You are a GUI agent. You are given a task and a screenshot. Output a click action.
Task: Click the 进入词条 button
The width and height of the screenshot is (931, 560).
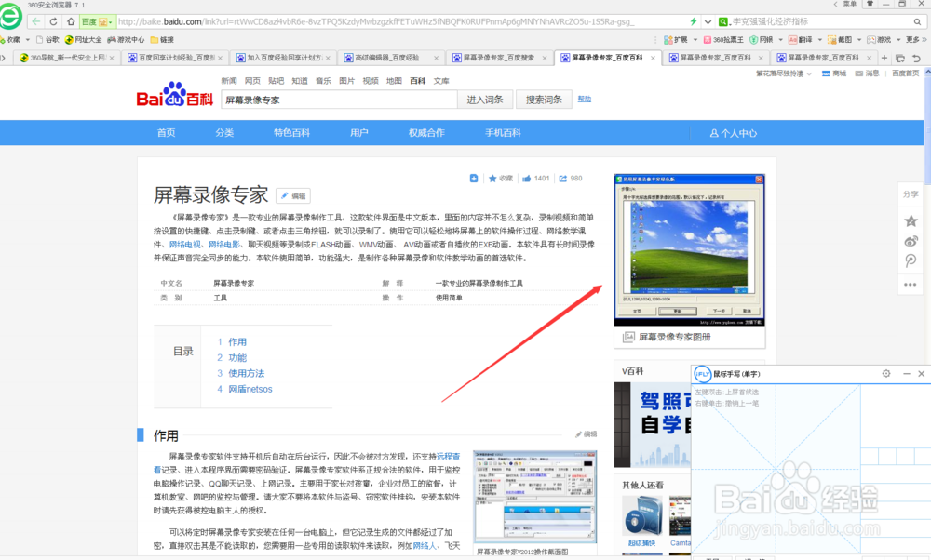coord(484,100)
